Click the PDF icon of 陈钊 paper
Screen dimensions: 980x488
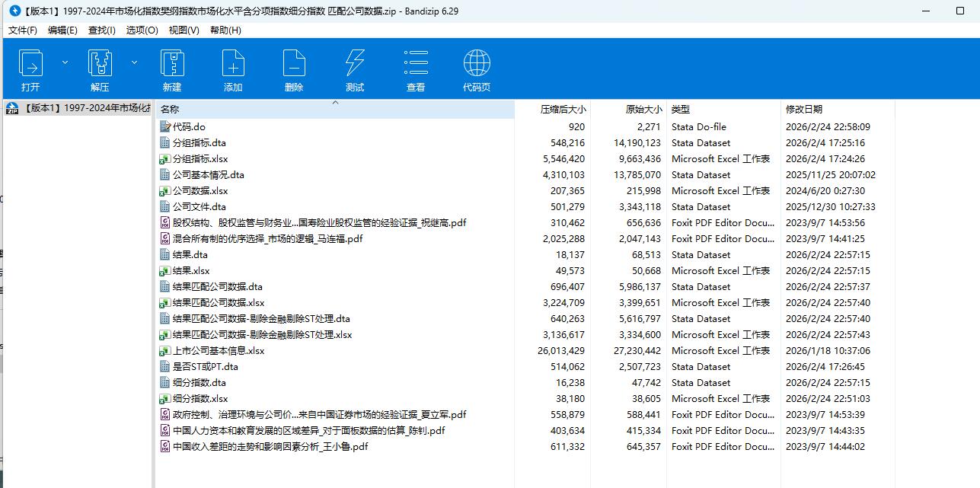point(165,431)
